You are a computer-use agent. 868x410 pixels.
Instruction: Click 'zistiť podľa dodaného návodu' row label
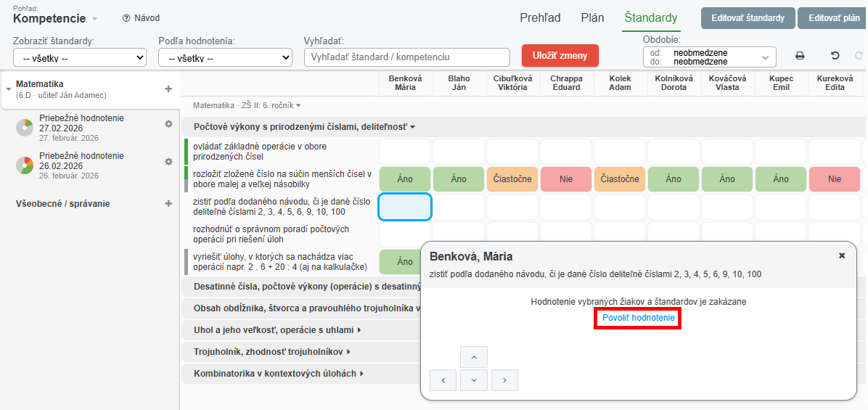[x=282, y=207]
